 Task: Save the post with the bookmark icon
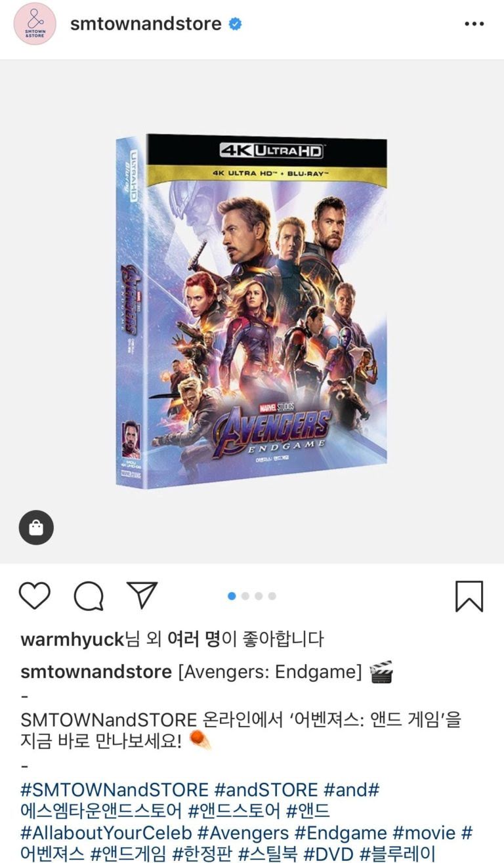click(x=469, y=596)
